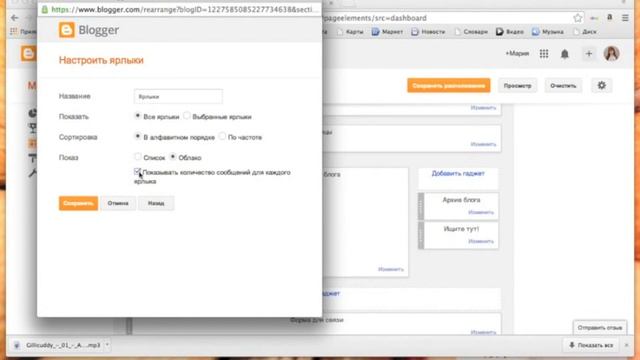Open the Диск bookmark
This screenshot has width=640, height=360.
[x=585, y=32]
